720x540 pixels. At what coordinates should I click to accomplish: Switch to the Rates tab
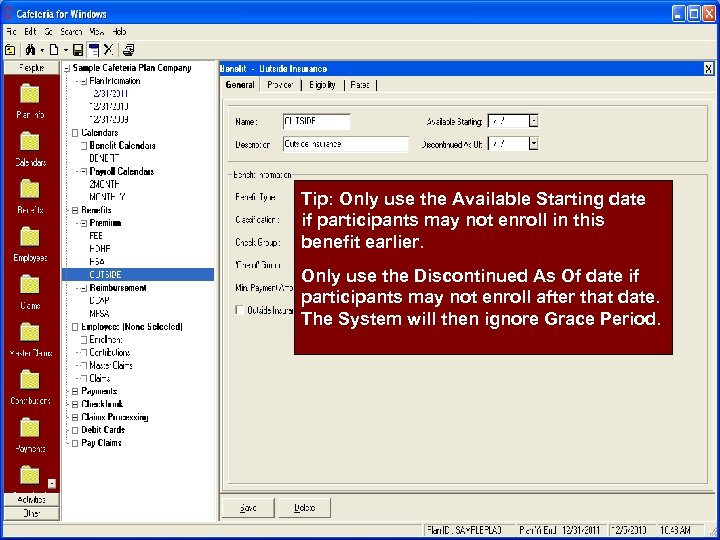point(360,85)
